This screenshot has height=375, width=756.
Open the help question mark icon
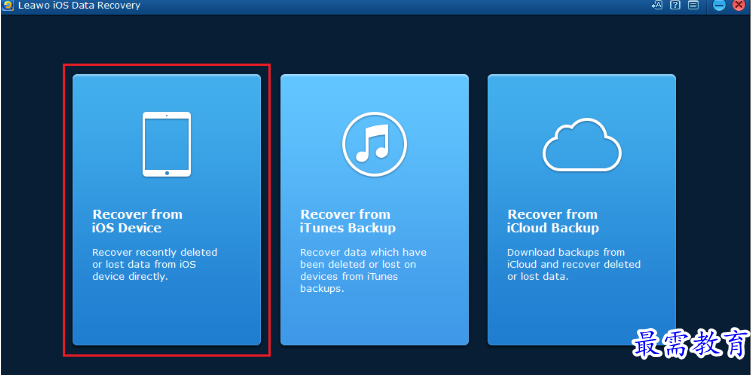point(675,5)
